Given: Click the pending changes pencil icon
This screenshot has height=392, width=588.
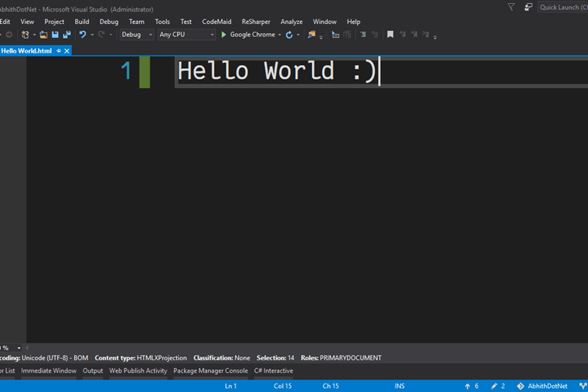Looking at the screenshot, I should click(495, 386).
